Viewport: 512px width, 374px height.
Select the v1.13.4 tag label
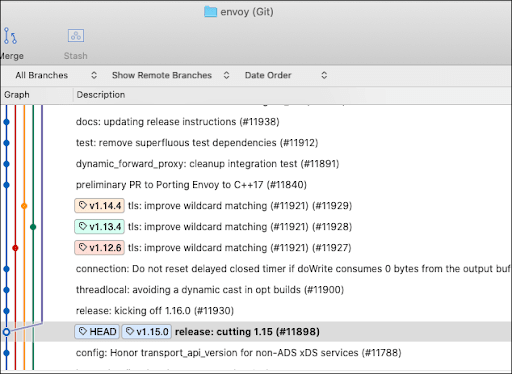(99, 227)
